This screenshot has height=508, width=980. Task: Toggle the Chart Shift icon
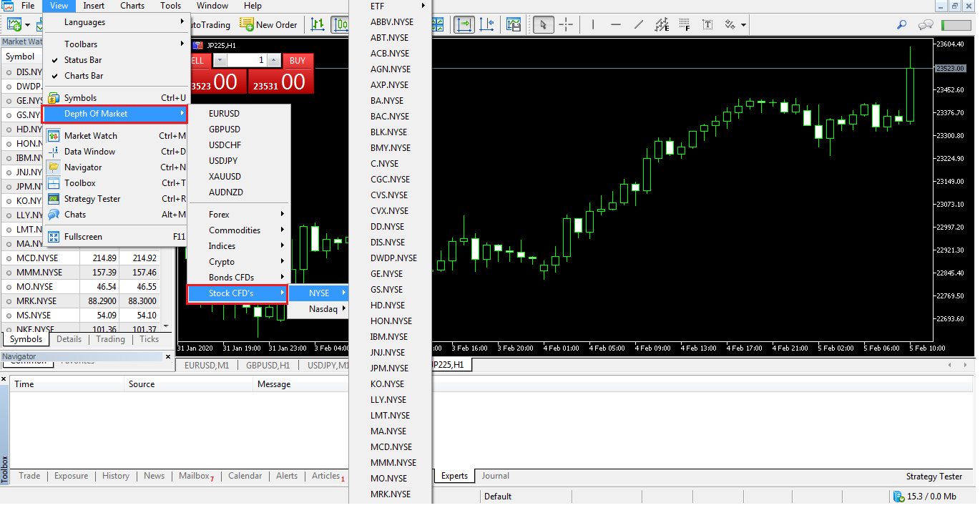point(488,25)
